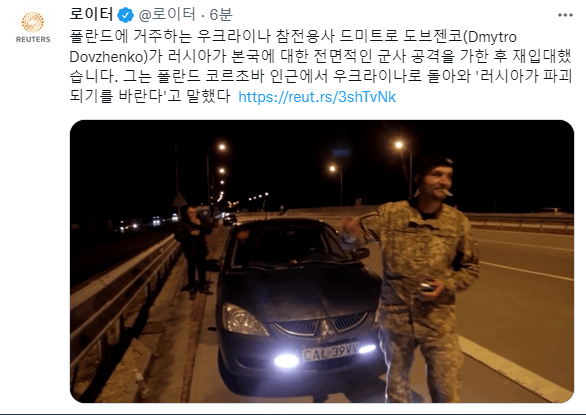Open the 로이터 display name profile link
The height and width of the screenshot is (415, 586).
(92, 14)
